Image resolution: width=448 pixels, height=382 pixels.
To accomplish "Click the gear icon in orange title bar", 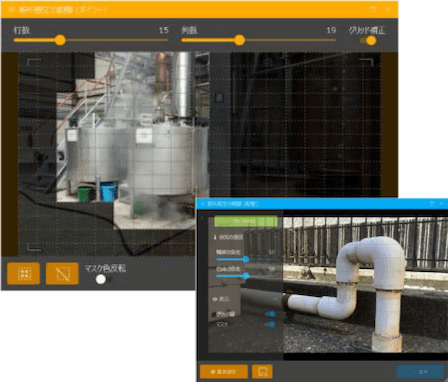I will (x=11, y=9).
